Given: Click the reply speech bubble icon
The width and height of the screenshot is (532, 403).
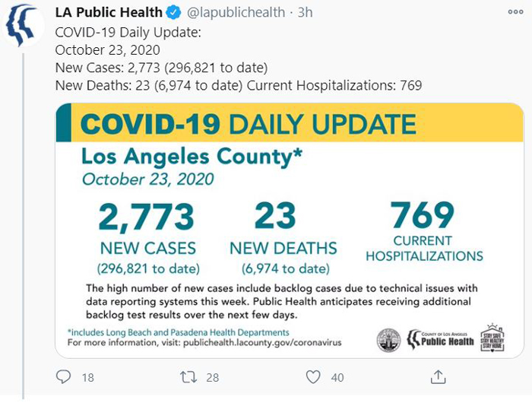Looking at the screenshot, I should coord(63,377).
